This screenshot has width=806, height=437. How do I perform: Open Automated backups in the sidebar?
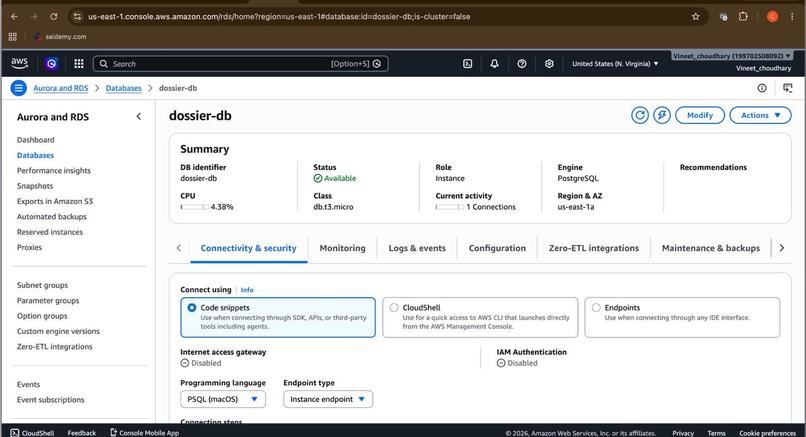point(51,217)
